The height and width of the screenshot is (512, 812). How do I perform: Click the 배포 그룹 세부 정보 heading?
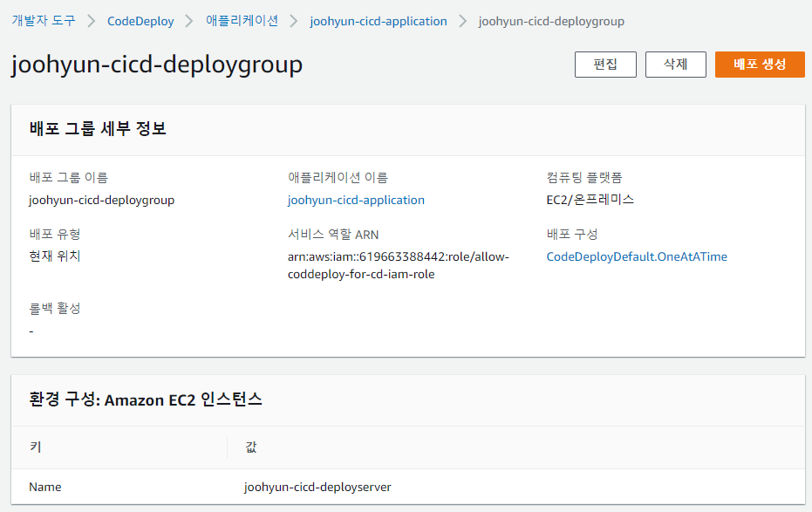[x=98, y=128]
